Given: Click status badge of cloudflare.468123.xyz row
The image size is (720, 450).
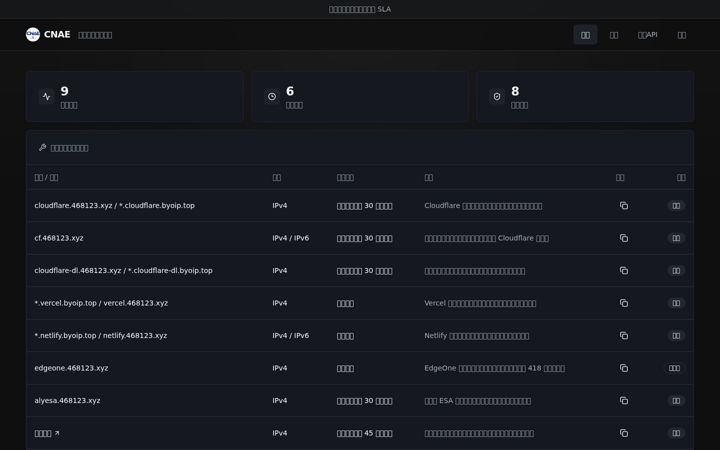Looking at the screenshot, I should point(676,206).
